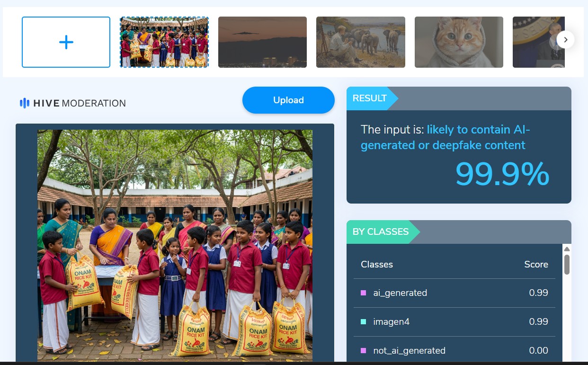The width and height of the screenshot is (588, 365).
Task: Select the elephants painting thumbnail
Action: click(361, 42)
